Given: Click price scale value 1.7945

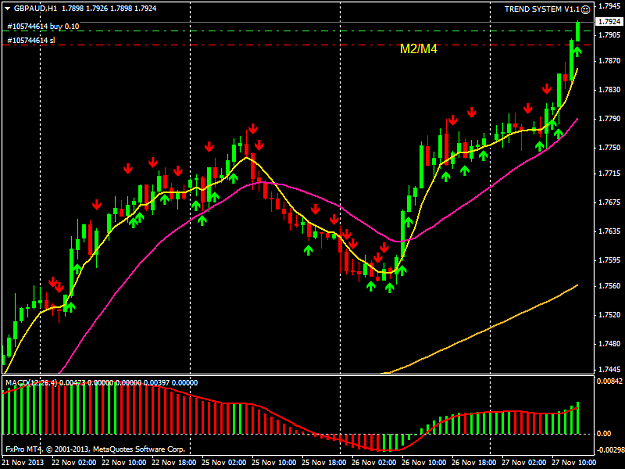Looking at the screenshot, I should 609,6.
